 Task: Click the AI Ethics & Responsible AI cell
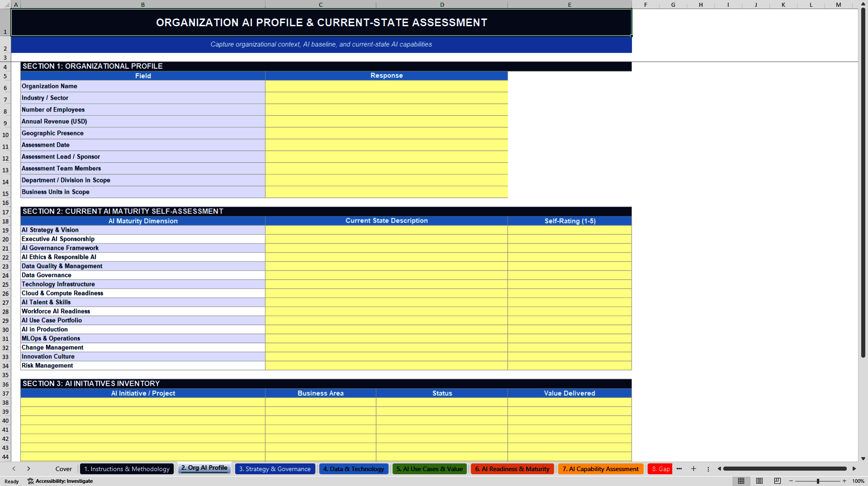(x=143, y=257)
